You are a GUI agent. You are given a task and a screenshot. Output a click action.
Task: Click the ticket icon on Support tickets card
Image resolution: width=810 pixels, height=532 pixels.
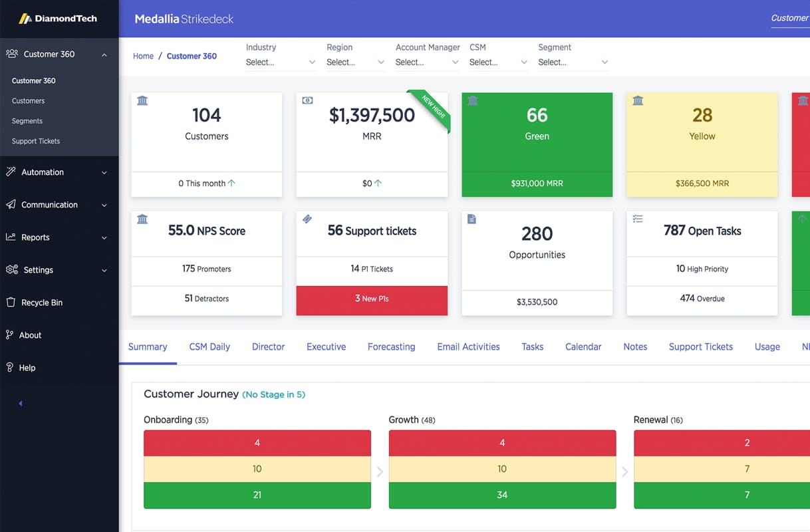[307, 219]
